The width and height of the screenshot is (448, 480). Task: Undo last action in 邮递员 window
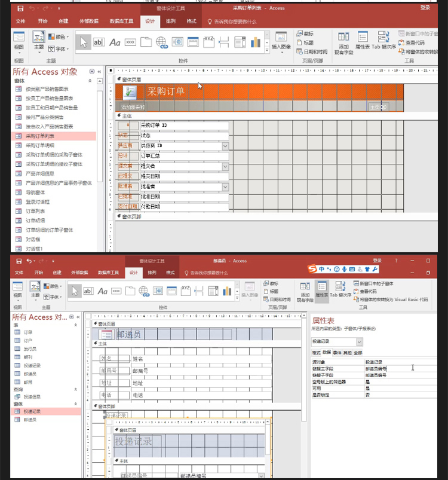29,261
